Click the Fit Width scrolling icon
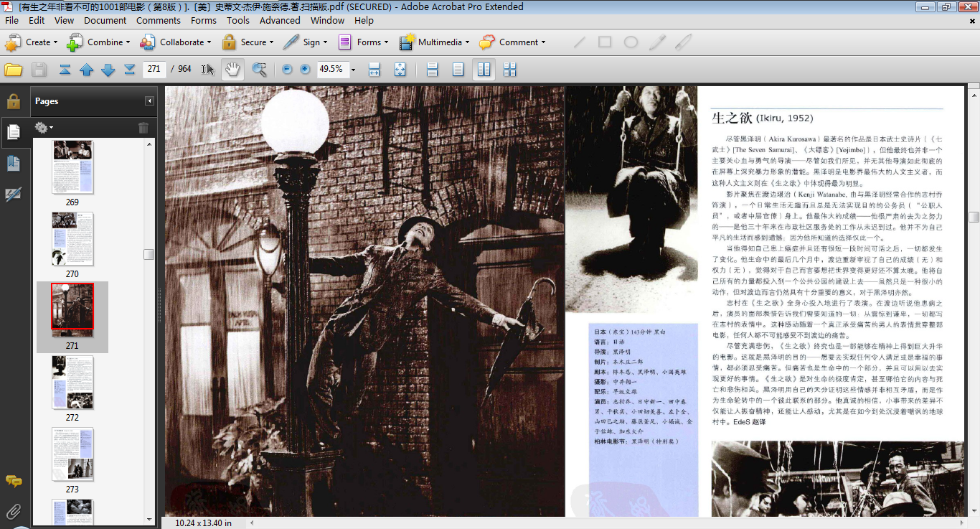 [x=374, y=70]
